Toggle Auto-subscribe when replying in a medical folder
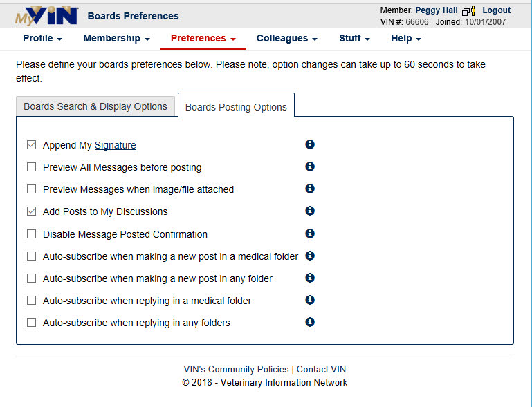Screen dimensions: 532x407 [32, 301]
